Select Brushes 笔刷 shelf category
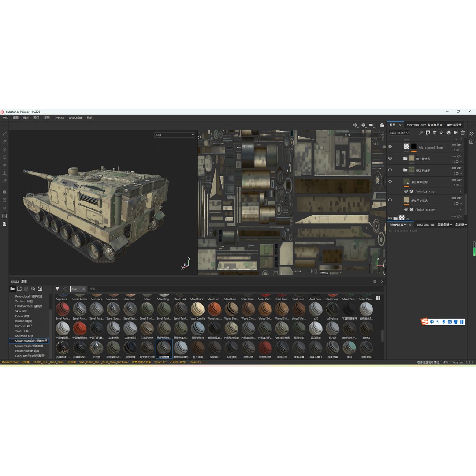Image resolution: width=476 pixels, height=476 pixels. coord(23,321)
